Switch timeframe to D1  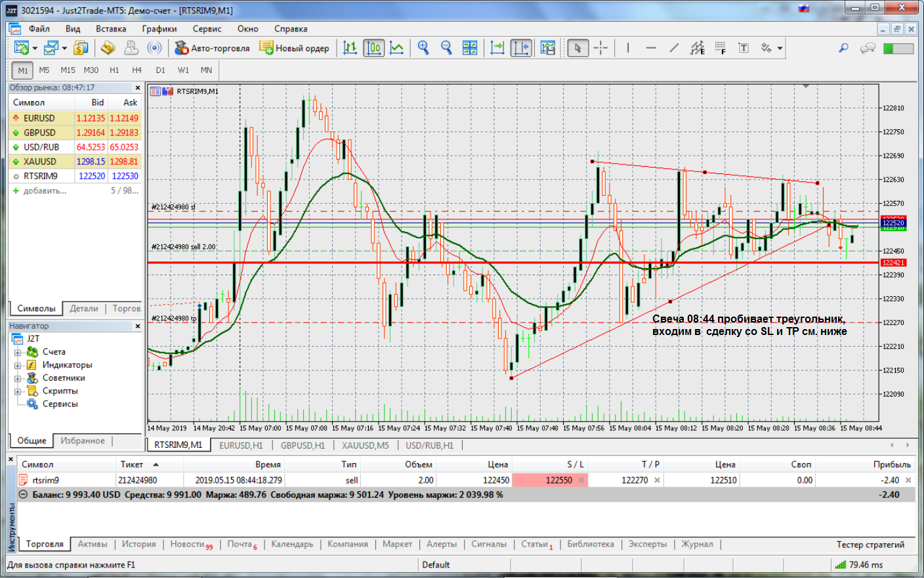(x=160, y=70)
